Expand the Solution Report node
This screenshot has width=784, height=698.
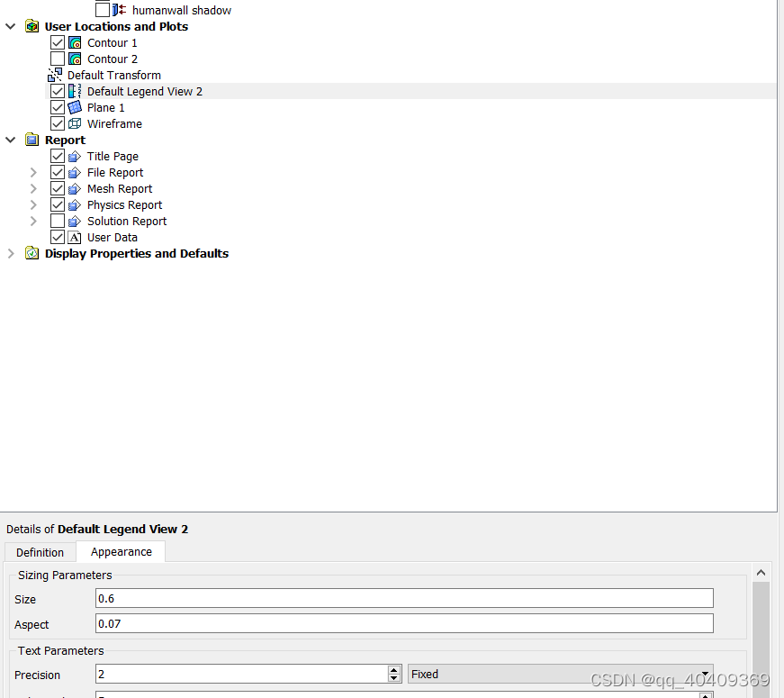(x=33, y=221)
